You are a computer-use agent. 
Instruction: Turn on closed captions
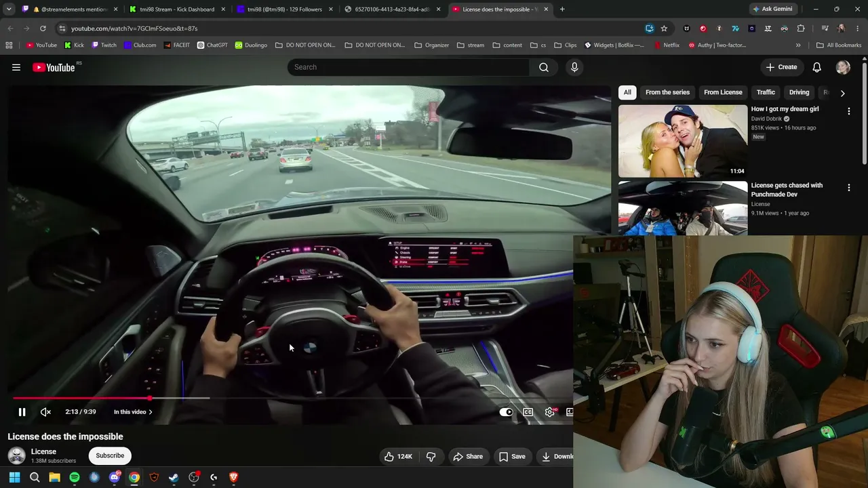tap(528, 412)
